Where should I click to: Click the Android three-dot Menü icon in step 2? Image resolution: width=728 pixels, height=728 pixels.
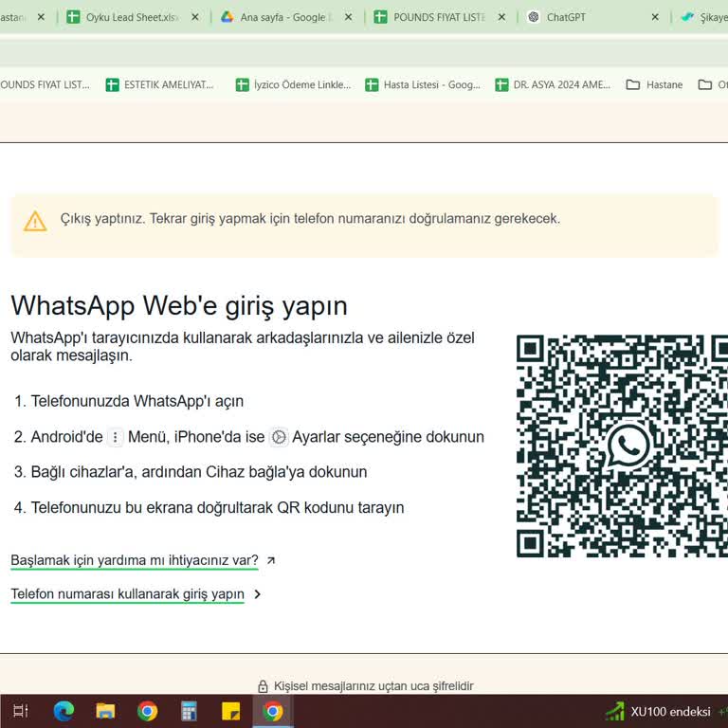tap(115, 437)
